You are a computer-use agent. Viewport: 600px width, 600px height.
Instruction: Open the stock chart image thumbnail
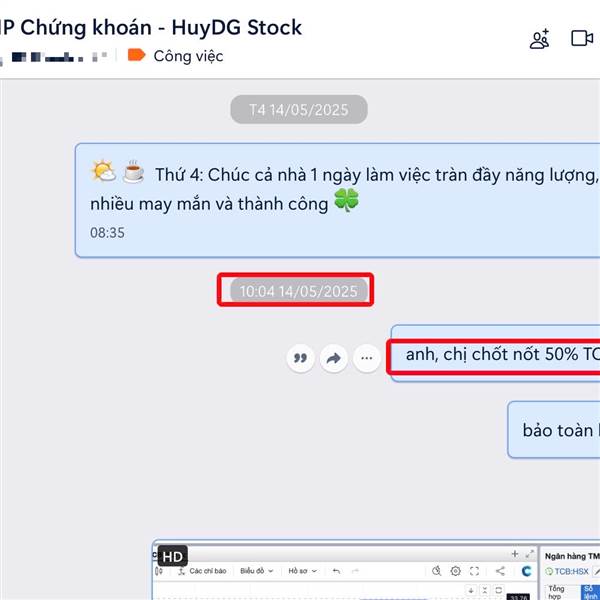pos(376,570)
